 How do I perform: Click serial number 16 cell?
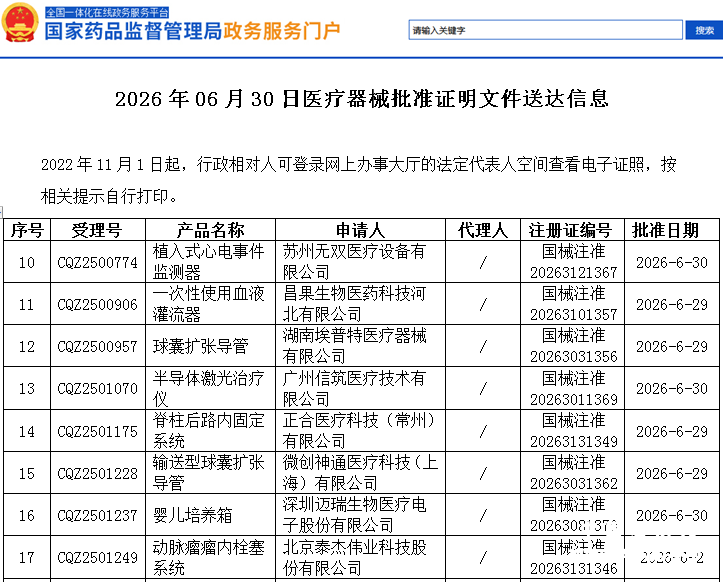[27, 515]
